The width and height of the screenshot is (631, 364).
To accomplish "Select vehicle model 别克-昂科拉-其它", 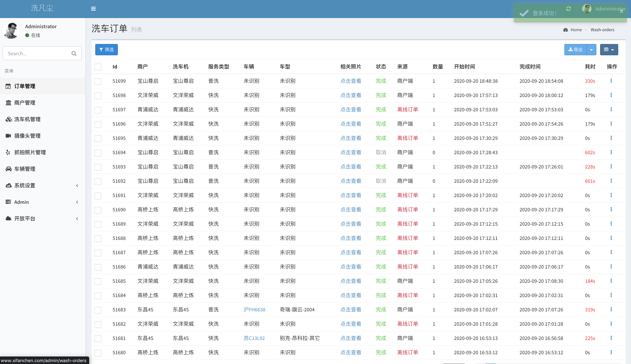I will pyautogui.click(x=300, y=338).
